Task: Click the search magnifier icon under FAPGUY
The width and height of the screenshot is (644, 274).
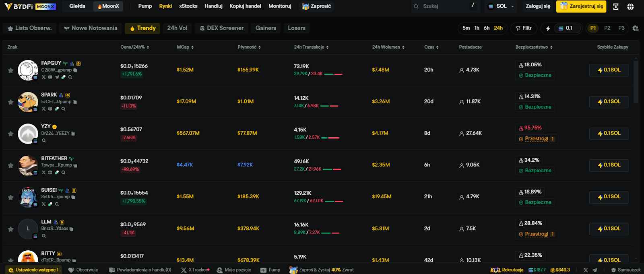Action: (70, 77)
